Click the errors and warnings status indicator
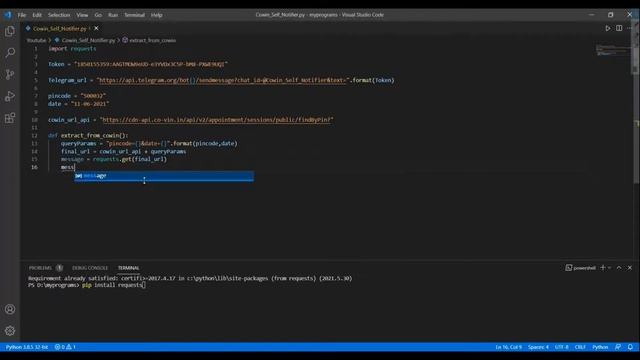This screenshot has height=360, width=640. coord(65,347)
